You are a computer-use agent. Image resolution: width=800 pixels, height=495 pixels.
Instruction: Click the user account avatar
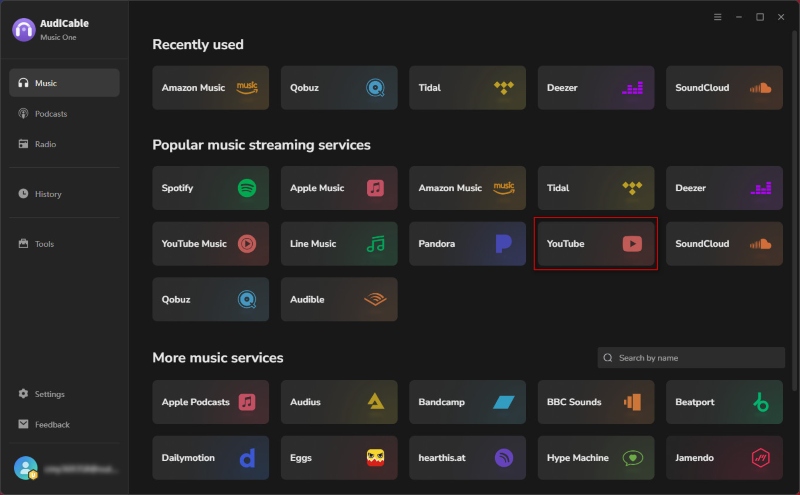(26, 468)
